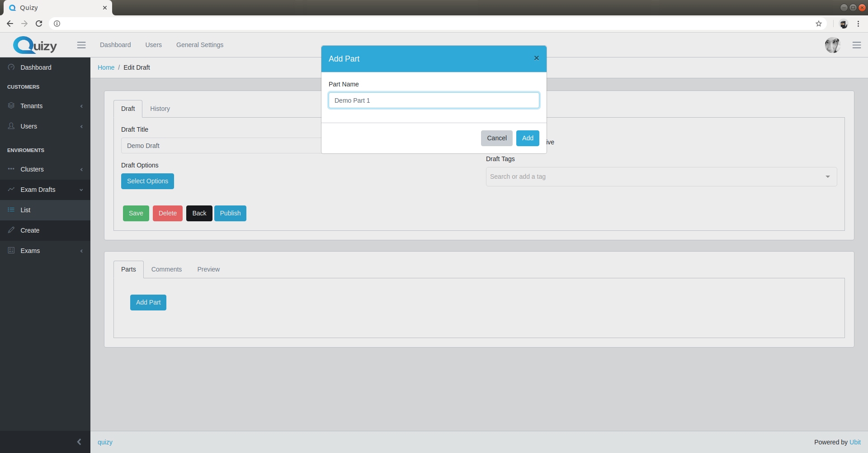The width and height of the screenshot is (868, 453).
Task: Switch to the Preview tab
Action: (x=208, y=269)
